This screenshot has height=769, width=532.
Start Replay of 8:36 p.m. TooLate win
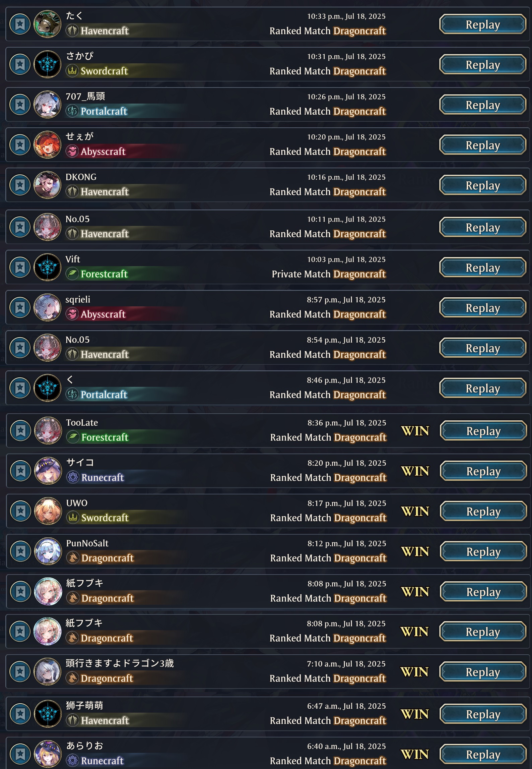483,430
